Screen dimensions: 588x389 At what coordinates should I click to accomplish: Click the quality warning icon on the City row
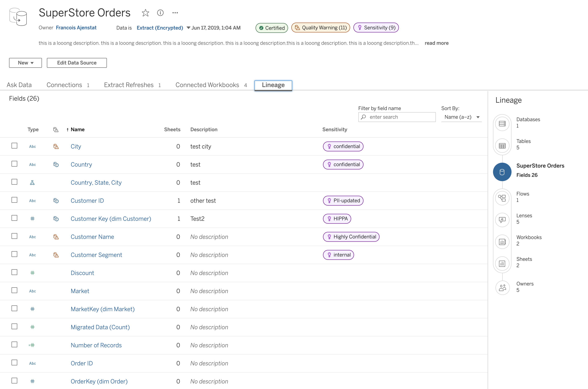tap(56, 147)
